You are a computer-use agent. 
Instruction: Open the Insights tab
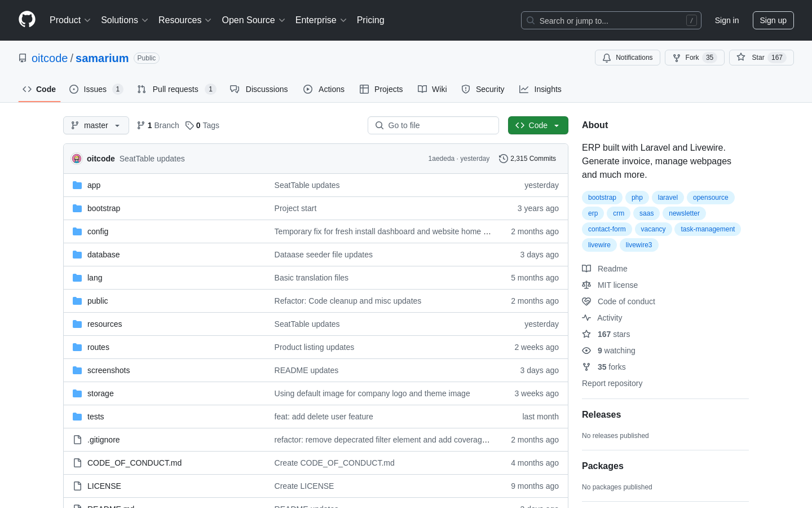(540, 89)
